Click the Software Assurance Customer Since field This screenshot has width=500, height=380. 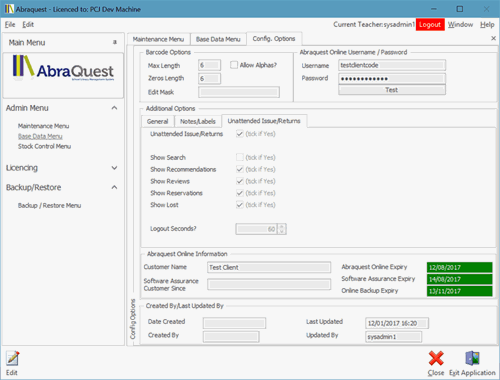pos(269,284)
